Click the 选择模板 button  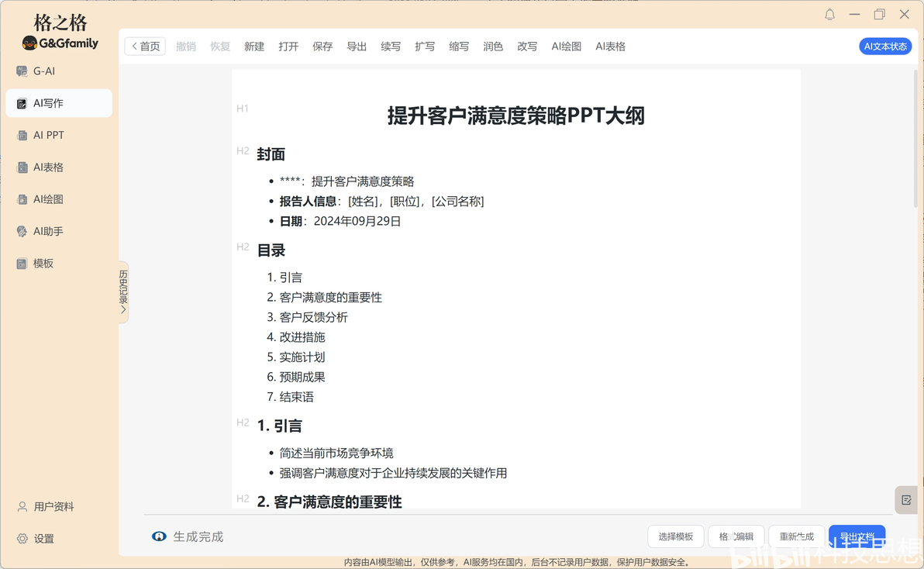pyautogui.click(x=675, y=536)
